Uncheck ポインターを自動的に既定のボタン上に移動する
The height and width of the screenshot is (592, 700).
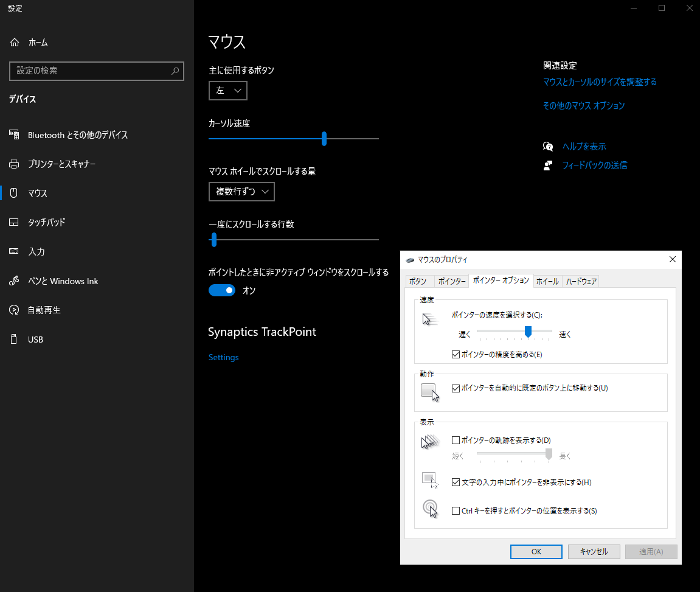(x=456, y=388)
